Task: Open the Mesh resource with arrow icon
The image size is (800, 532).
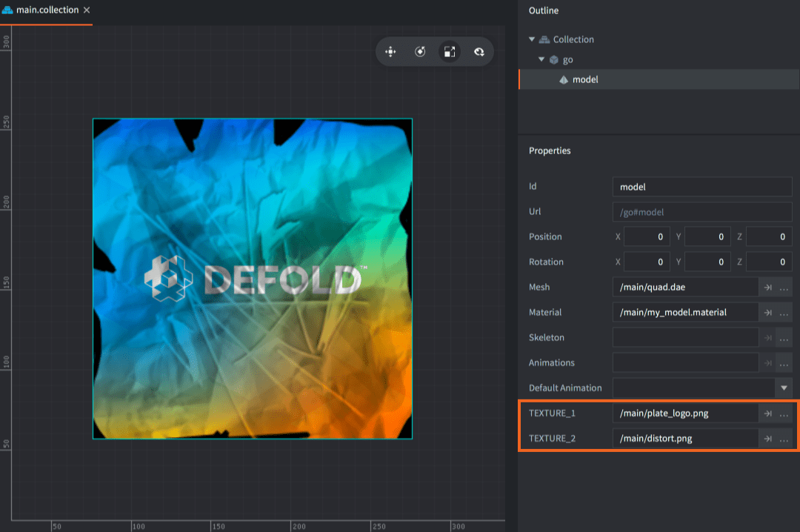Action: 768,287
